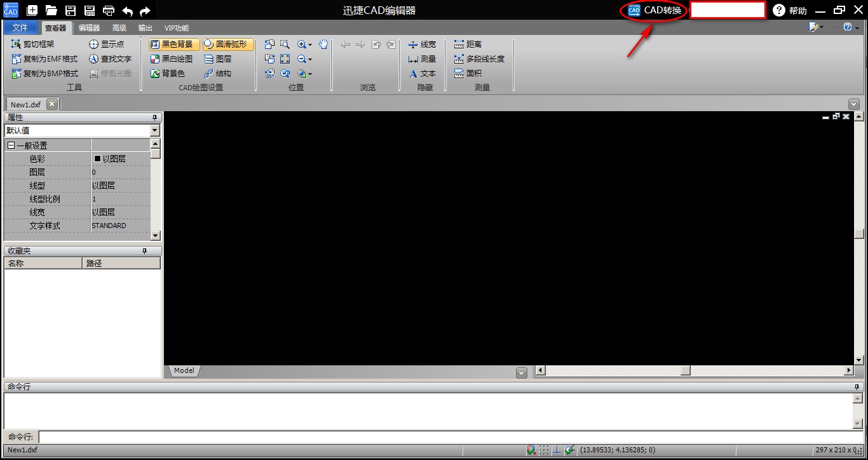The height and width of the screenshot is (460, 868).
Task: Expand the zoom out dropdown arrow
Action: 310,59
